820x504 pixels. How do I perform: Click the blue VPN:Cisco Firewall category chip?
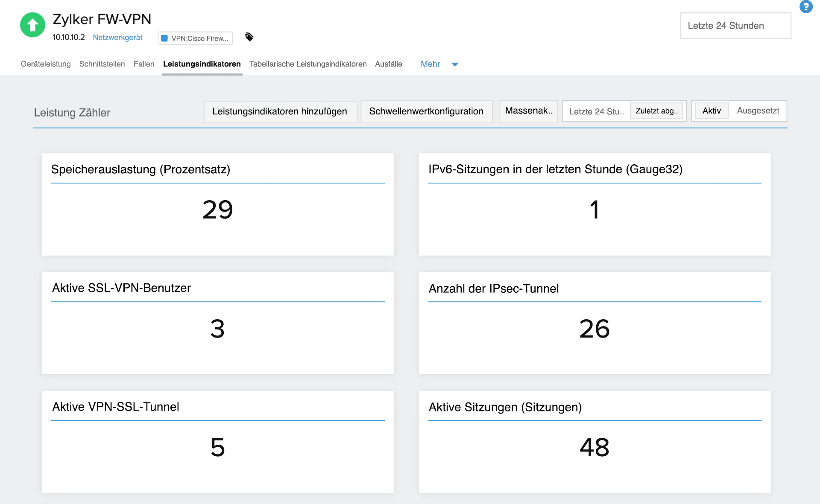pos(195,38)
